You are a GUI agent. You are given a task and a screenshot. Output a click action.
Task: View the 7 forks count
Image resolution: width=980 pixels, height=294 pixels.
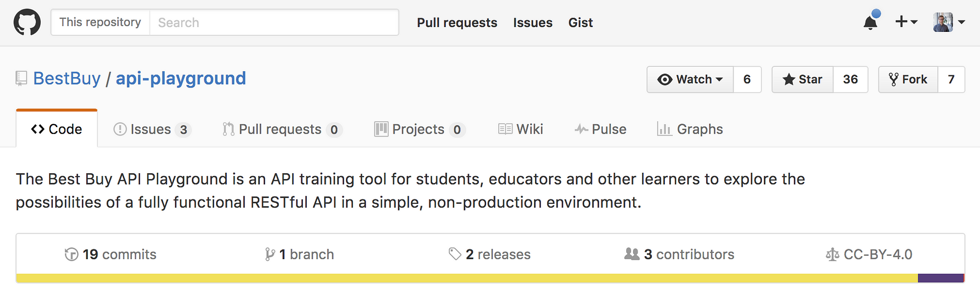[x=952, y=80]
